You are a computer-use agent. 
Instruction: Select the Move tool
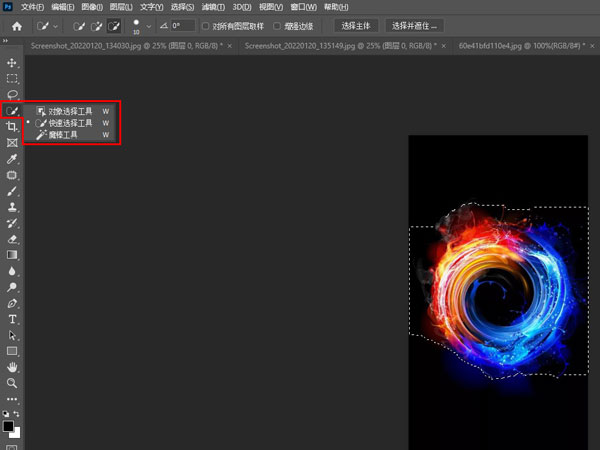pos(12,62)
